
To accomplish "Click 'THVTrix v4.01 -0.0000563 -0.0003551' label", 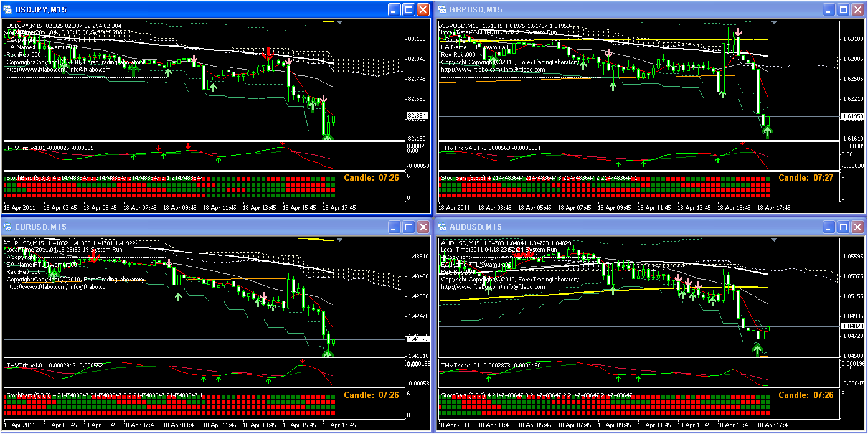I will [491, 148].
